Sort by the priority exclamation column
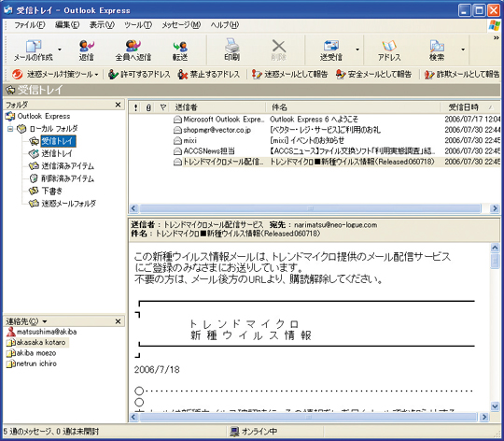 pos(135,107)
